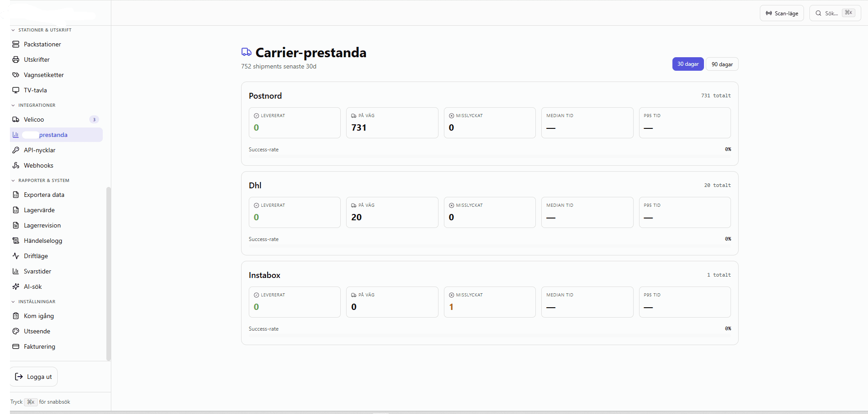Switch to 90 dagar period
Image resolution: width=868 pixels, height=414 pixels.
click(722, 64)
